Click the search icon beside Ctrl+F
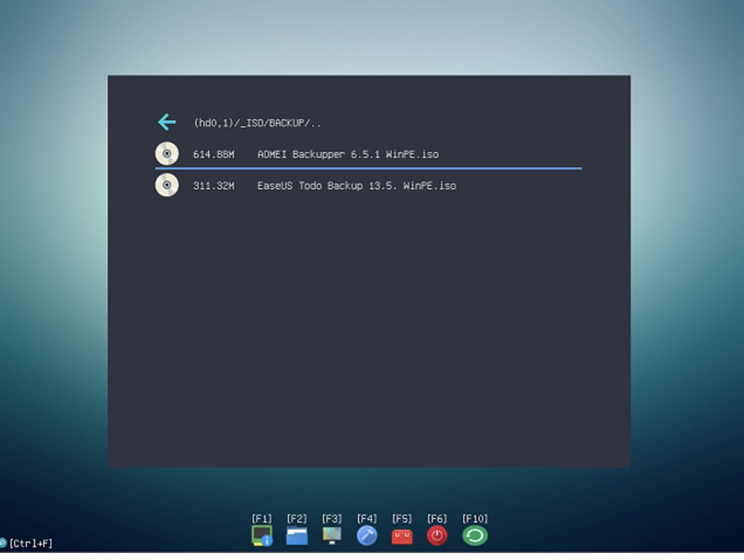 [3, 543]
